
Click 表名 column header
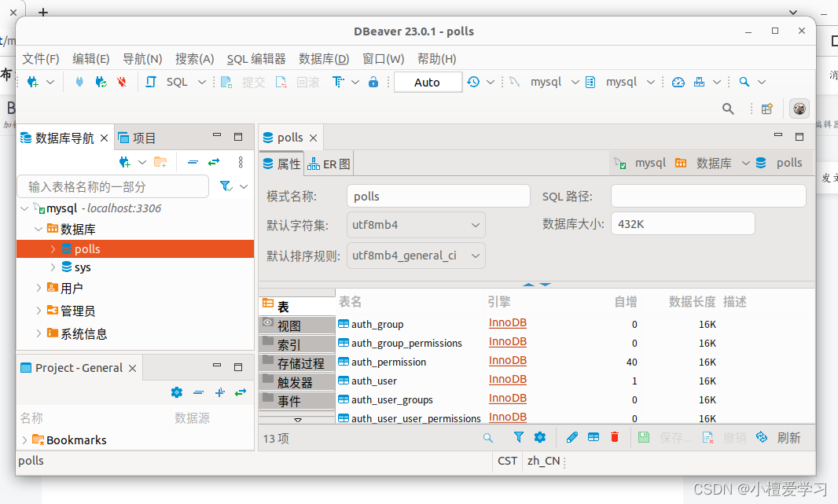click(350, 302)
